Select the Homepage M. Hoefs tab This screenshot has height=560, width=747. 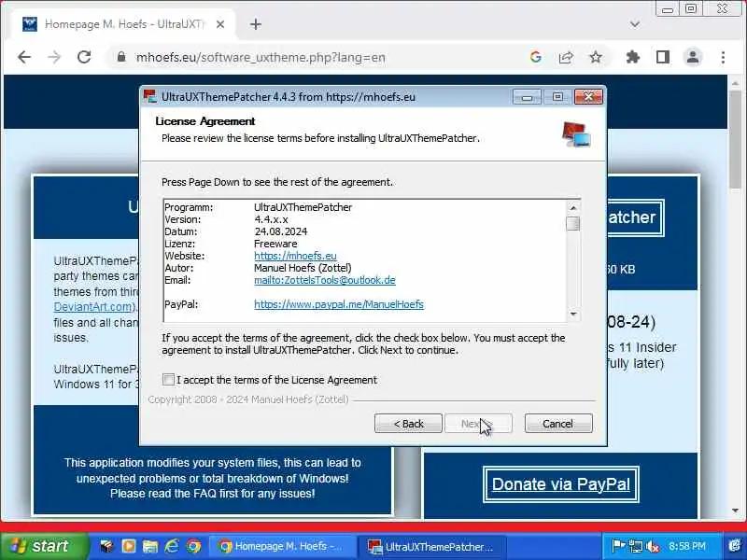pos(123,24)
